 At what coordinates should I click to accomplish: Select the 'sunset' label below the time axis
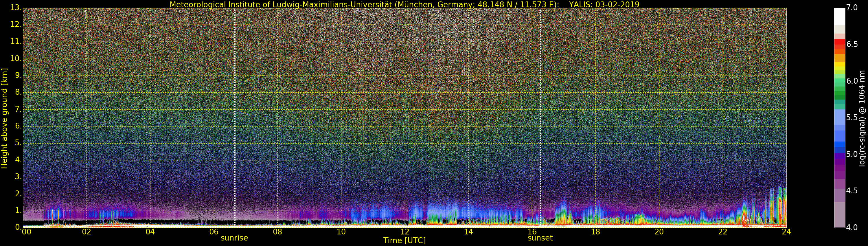(540, 238)
